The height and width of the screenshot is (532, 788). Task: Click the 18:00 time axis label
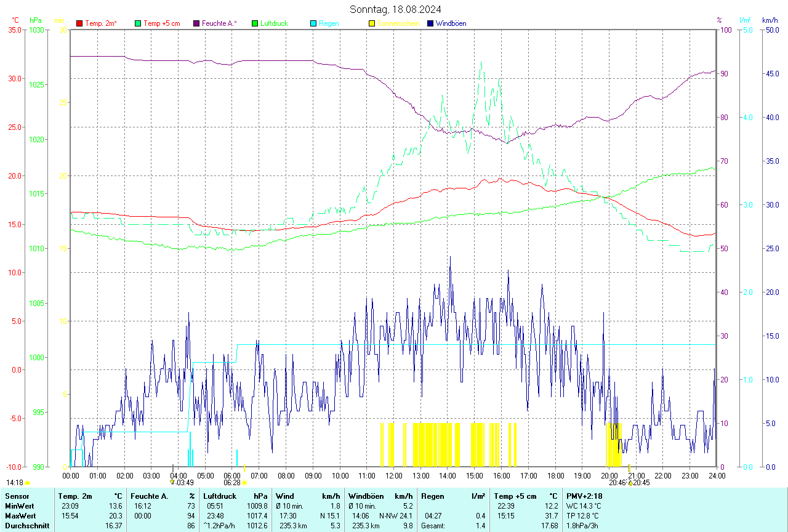tap(555, 475)
